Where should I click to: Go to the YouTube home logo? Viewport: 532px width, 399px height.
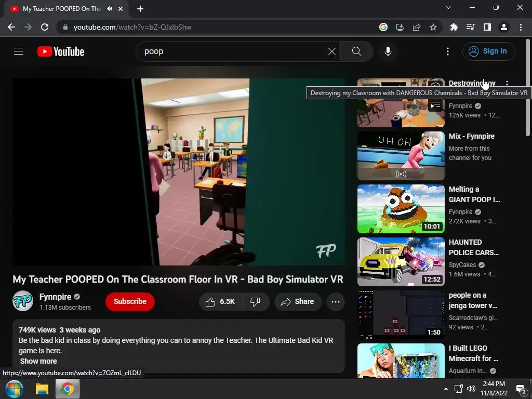tap(61, 51)
